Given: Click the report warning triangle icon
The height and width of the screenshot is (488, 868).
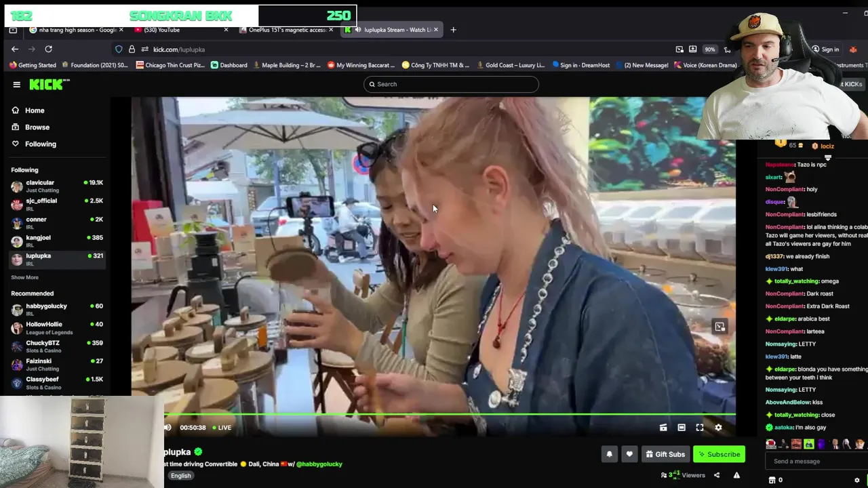Looking at the screenshot, I should (x=736, y=475).
